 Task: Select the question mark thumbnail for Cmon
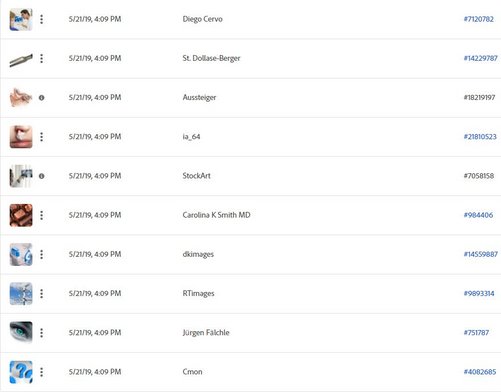pyautogui.click(x=21, y=372)
